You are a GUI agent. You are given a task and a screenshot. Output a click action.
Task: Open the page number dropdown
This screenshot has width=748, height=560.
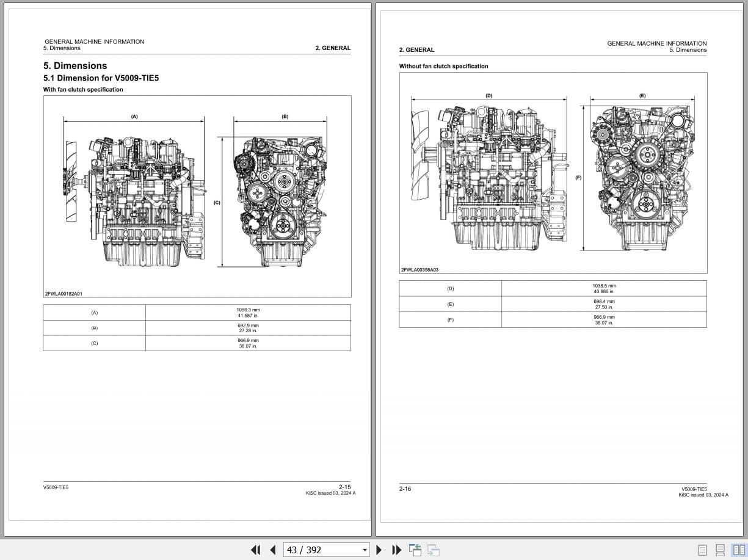click(x=364, y=550)
